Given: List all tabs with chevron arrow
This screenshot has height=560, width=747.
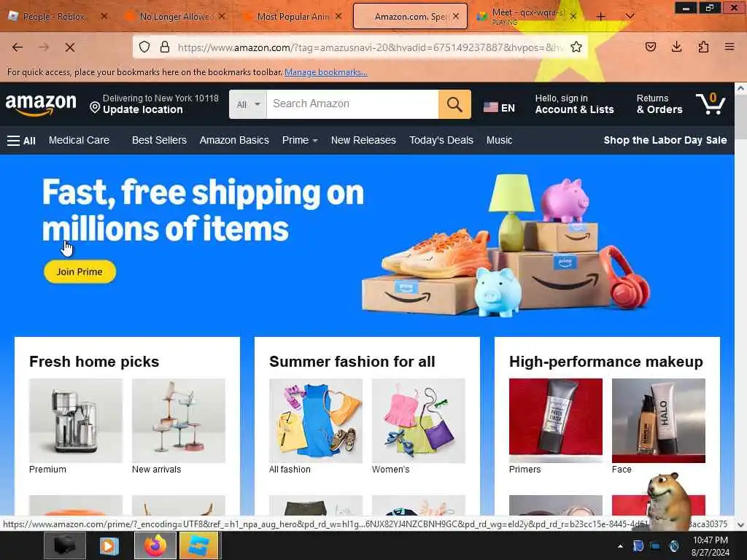Looking at the screenshot, I should (x=630, y=16).
